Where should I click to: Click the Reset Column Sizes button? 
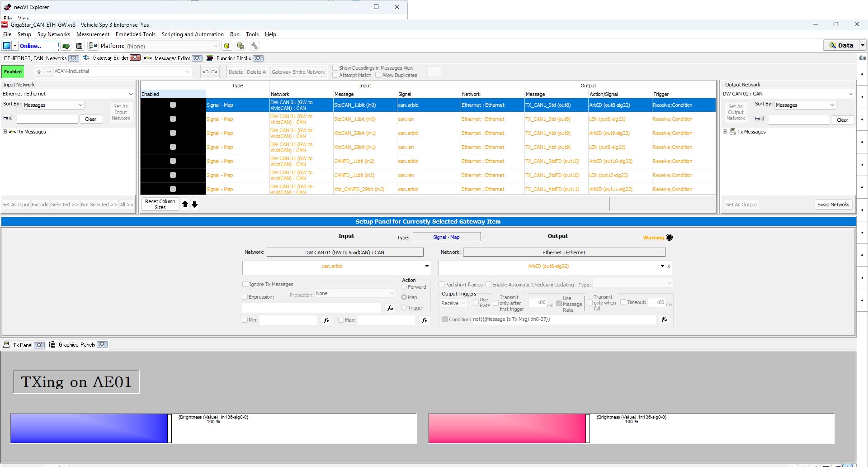[160, 205]
